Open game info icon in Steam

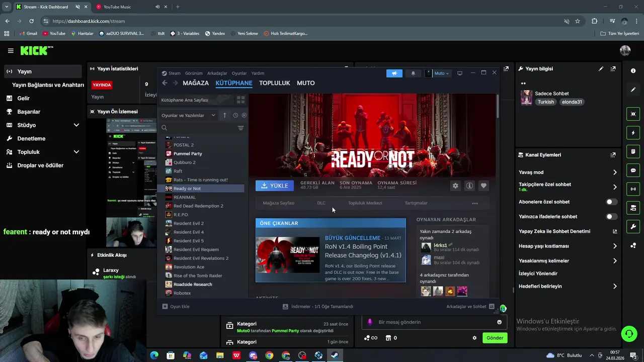coord(469,186)
